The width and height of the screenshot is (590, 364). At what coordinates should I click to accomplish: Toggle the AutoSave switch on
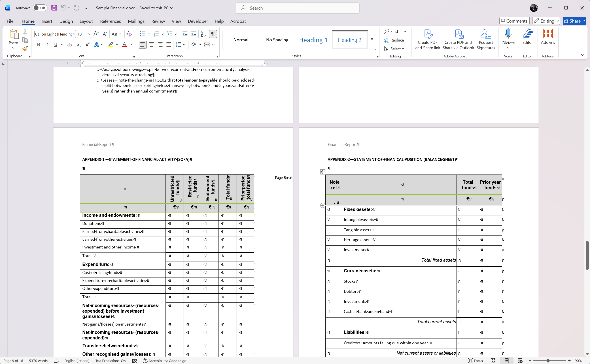(x=40, y=8)
